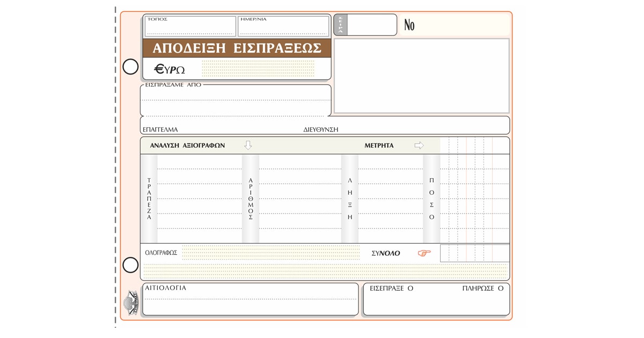Click the gray ΣΕΙΡΑ label strip

pyautogui.click(x=340, y=25)
